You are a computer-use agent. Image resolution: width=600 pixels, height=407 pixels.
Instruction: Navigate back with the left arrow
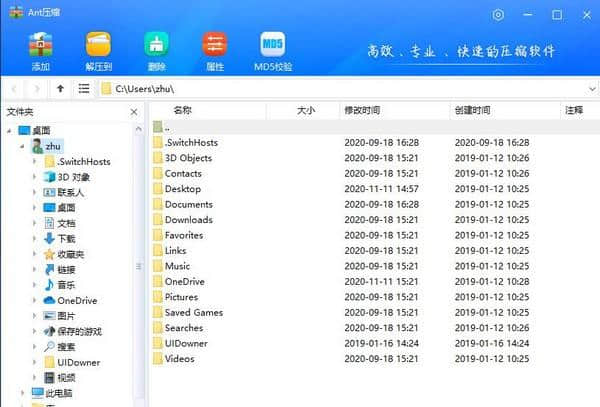14,89
